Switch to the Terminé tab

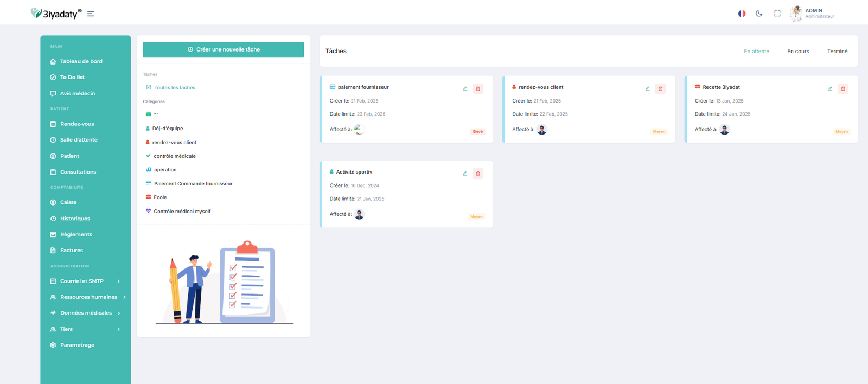click(x=837, y=52)
